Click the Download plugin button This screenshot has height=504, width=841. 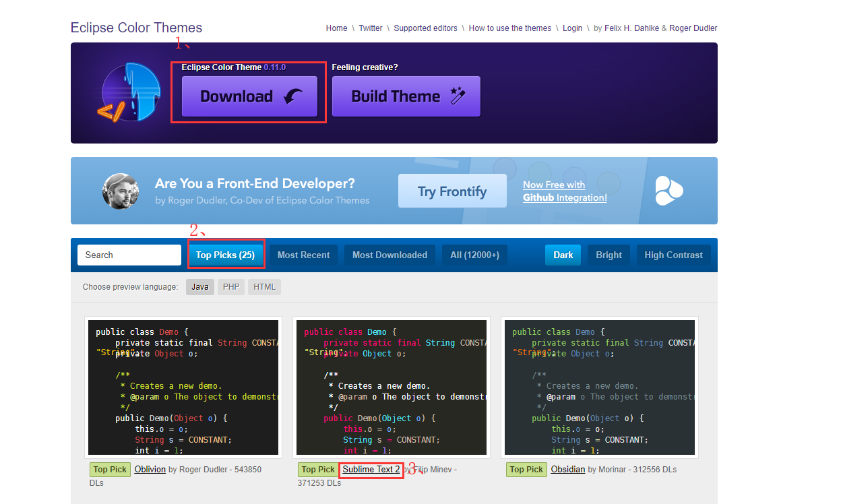click(x=249, y=96)
